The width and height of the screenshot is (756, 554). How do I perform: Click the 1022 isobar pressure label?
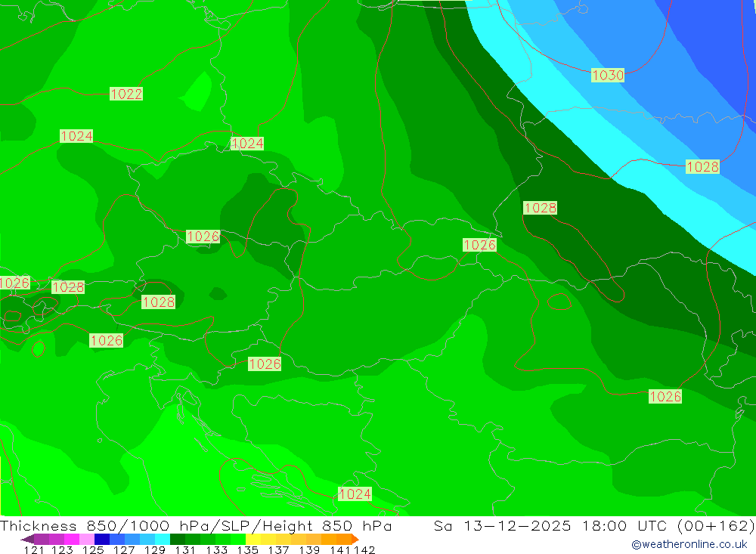click(126, 94)
